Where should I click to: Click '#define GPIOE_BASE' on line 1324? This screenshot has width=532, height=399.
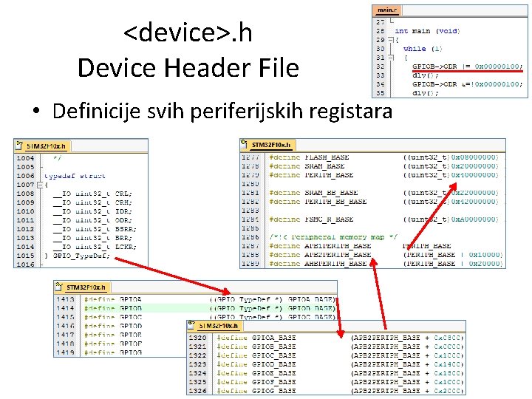tap(256, 373)
